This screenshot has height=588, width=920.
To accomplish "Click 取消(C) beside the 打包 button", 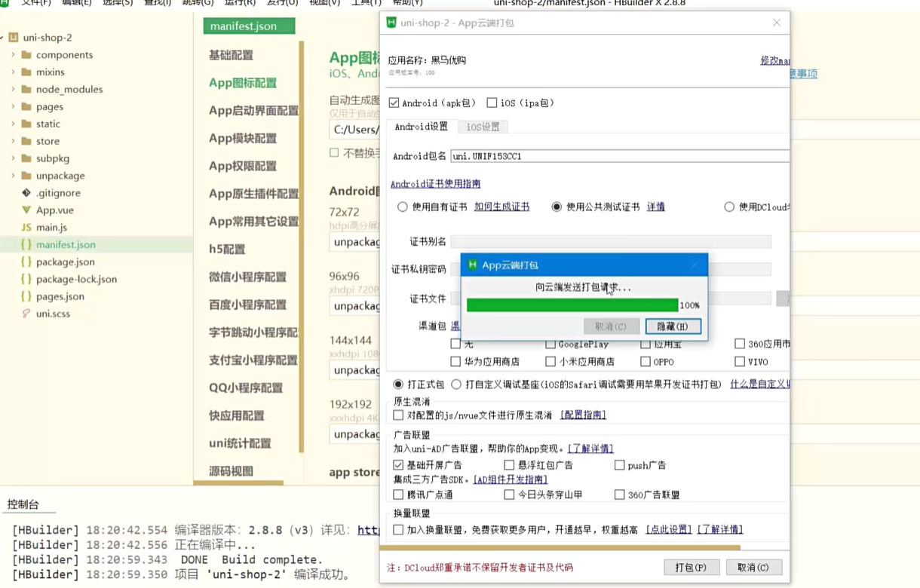I will (753, 568).
